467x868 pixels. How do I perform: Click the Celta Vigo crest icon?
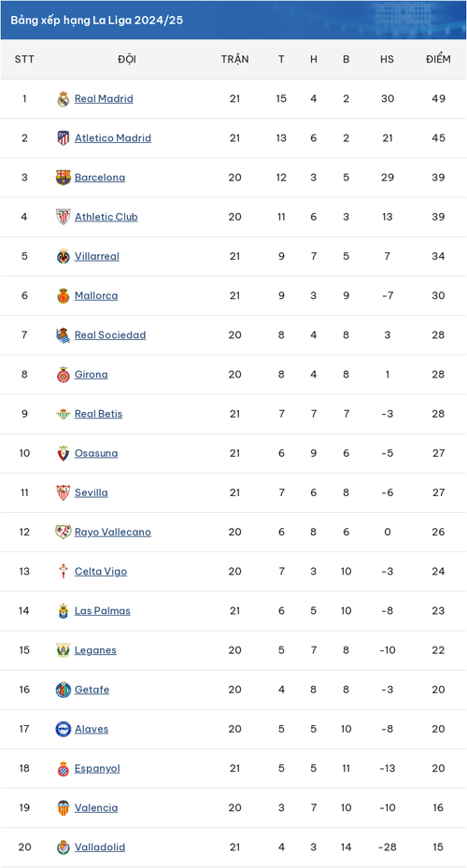point(64,571)
